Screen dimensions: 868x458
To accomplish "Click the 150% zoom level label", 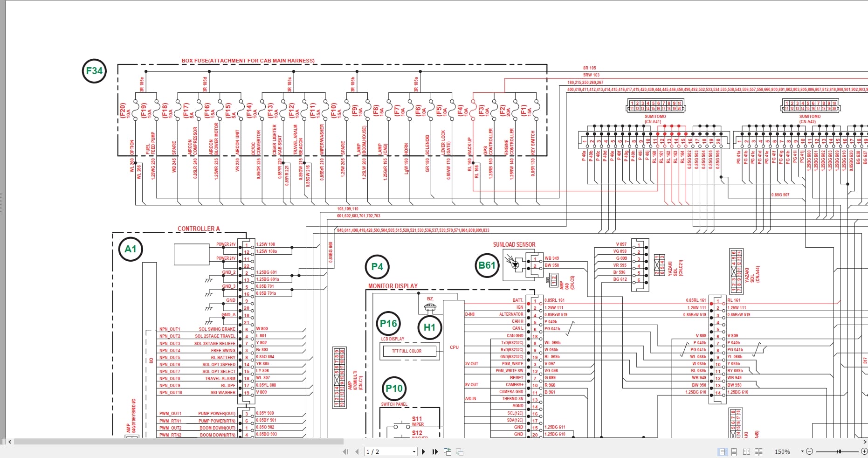I will pos(782,451).
